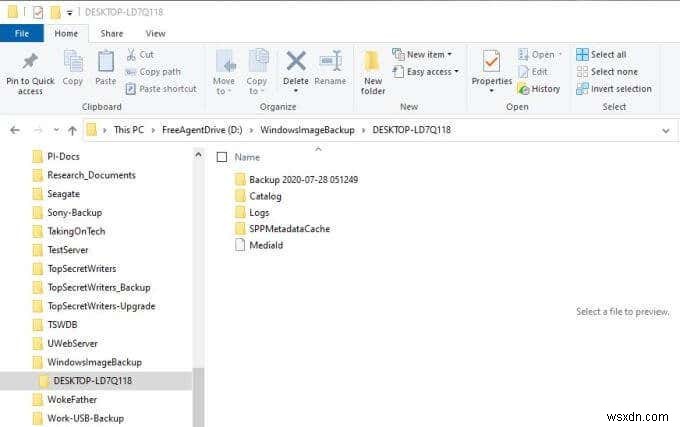The height and width of the screenshot is (427, 680).
Task: Click the quick access new folder icon
Action: [x=56, y=13]
